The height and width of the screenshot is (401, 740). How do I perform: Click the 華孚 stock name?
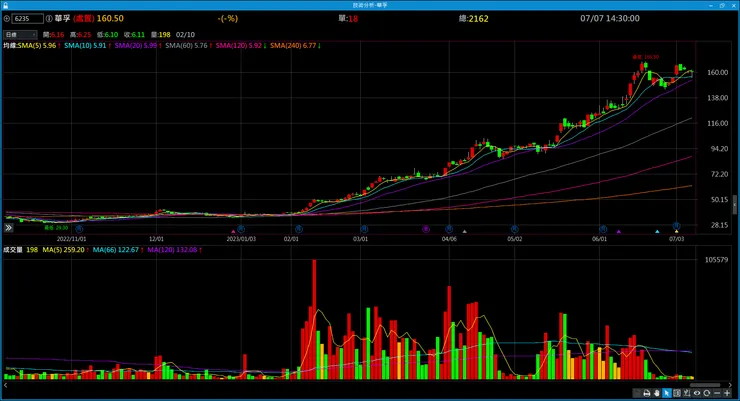[x=62, y=19]
